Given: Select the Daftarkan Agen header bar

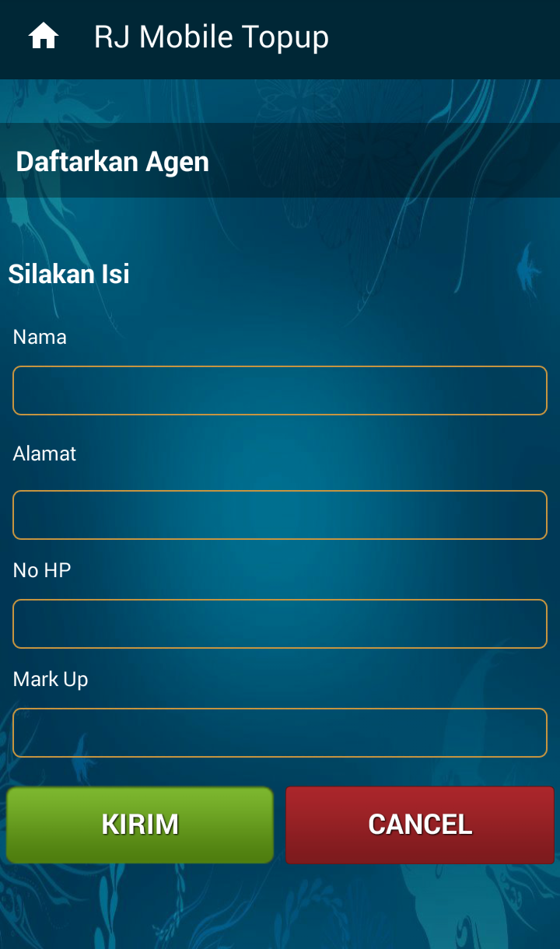Looking at the screenshot, I should (x=280, y=160).
